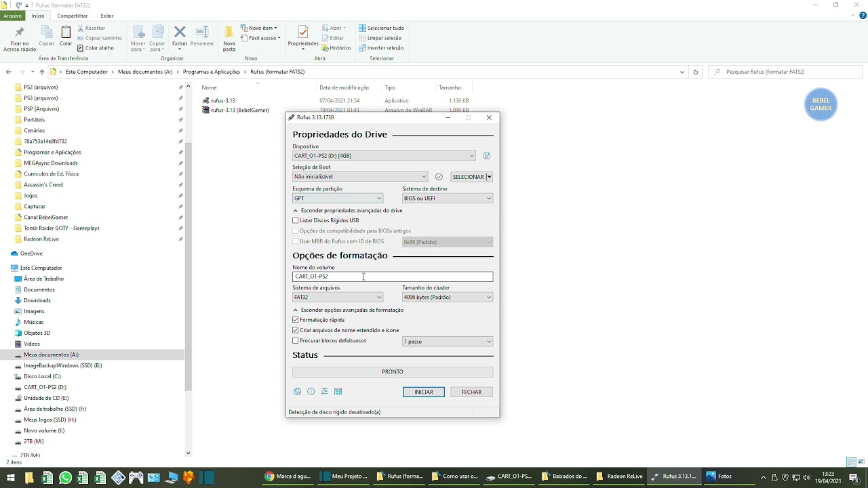
Task: Open WhatsApp from the taskbar
Action: click(65, 476)
